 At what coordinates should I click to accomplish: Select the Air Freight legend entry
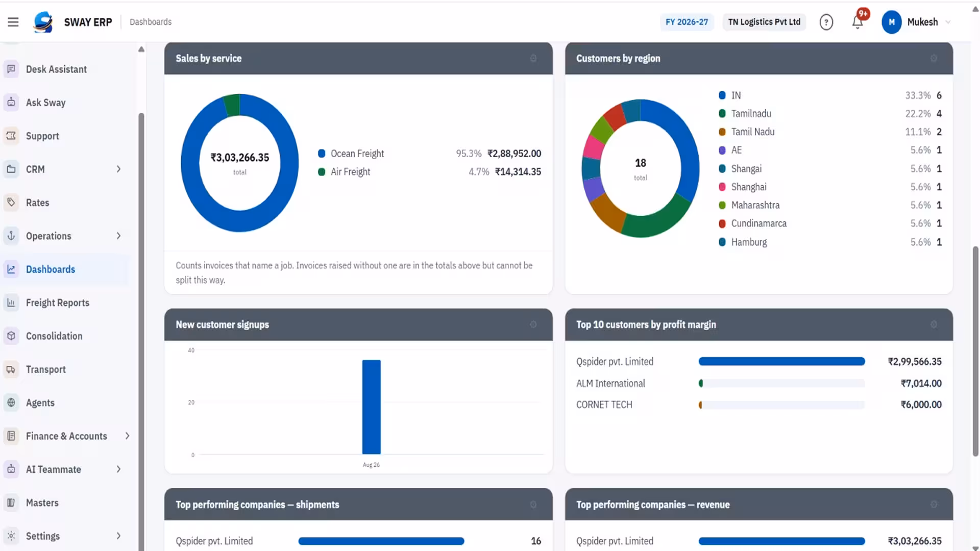pos(429,172)
